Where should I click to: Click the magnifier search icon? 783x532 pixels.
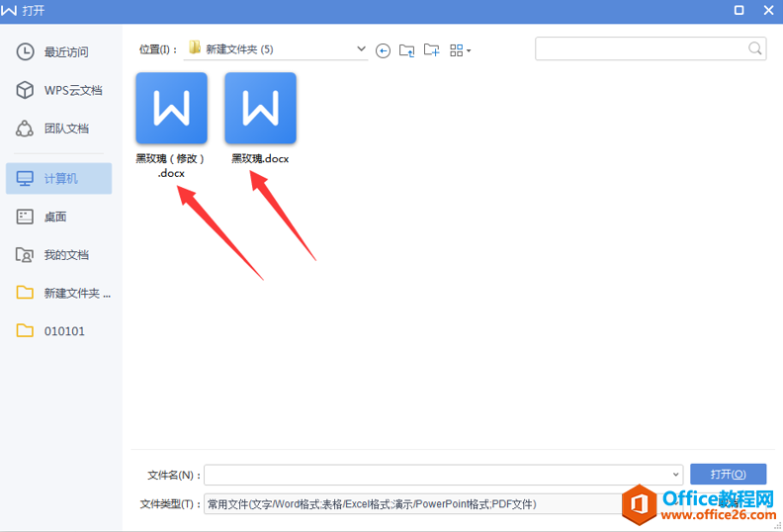pos(755,48)
